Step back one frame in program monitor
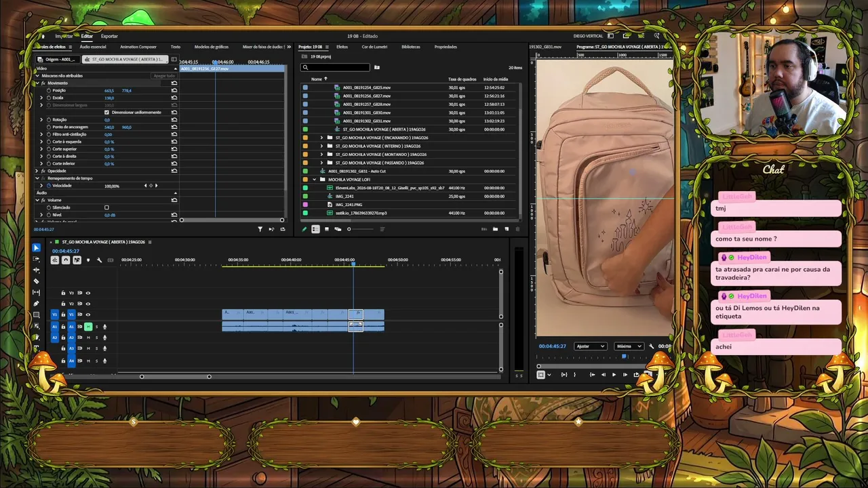This screenshot has width=868, height=488. point(603,375)
